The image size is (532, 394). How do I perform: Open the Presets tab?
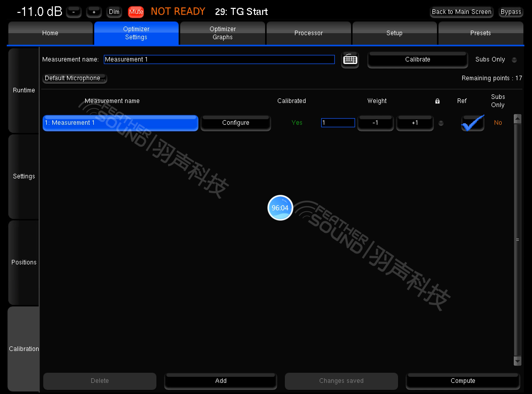point(480,33)
